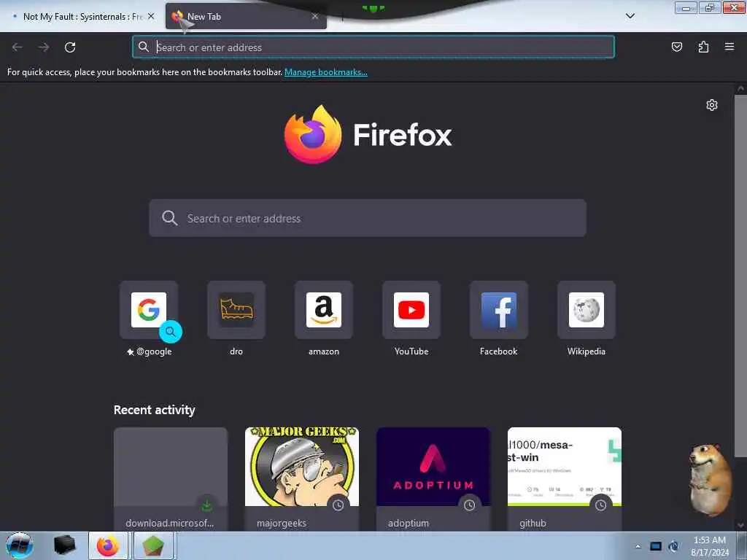Close the New Tab tab
This screenshot has width=747, height=560.
[x=315, y=16]
